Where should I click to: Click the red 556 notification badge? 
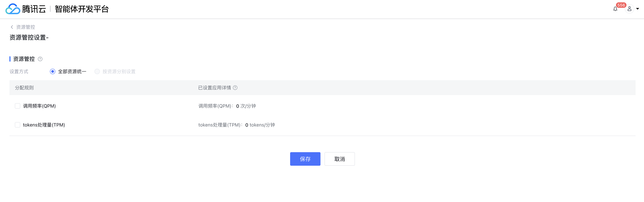pyautogui.click(x=621, y=5)
